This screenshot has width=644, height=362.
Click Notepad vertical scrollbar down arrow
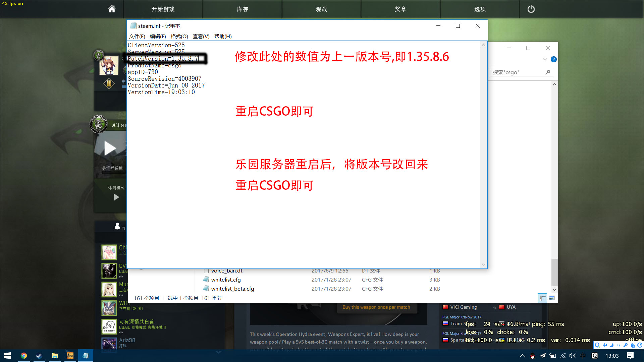483,264
